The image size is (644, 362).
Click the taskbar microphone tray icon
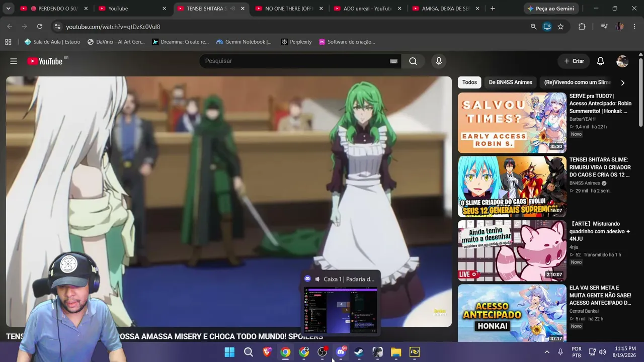[x=560, y=352]
